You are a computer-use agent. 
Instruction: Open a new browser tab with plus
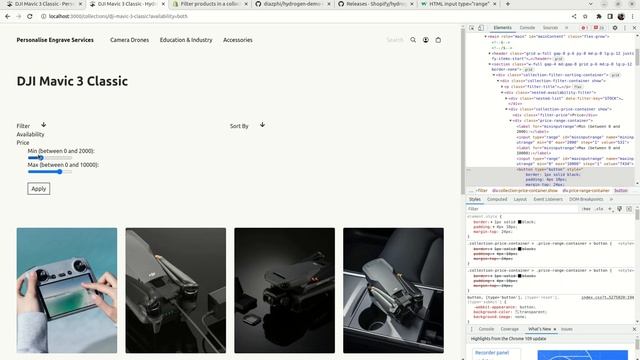(508, 4)
